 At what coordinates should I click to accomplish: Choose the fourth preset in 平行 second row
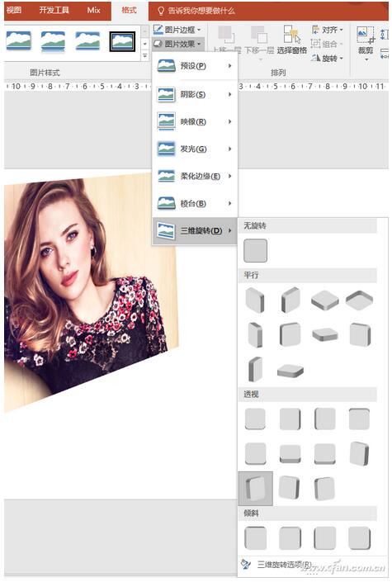359,334
